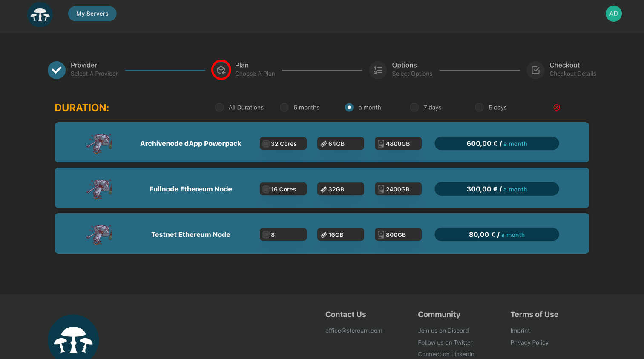
Task: Select the 5 days duration option
Action: point(479,108)
